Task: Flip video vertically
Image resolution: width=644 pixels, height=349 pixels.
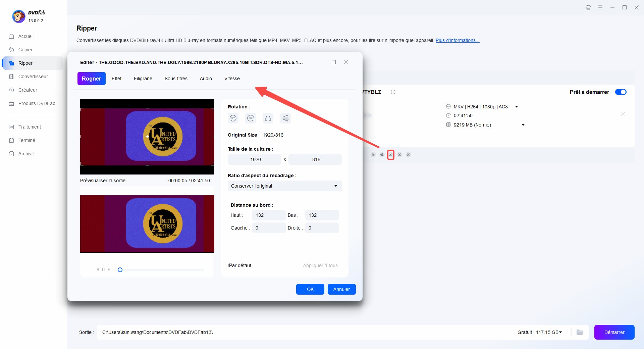Action: [x=285, y=118]
